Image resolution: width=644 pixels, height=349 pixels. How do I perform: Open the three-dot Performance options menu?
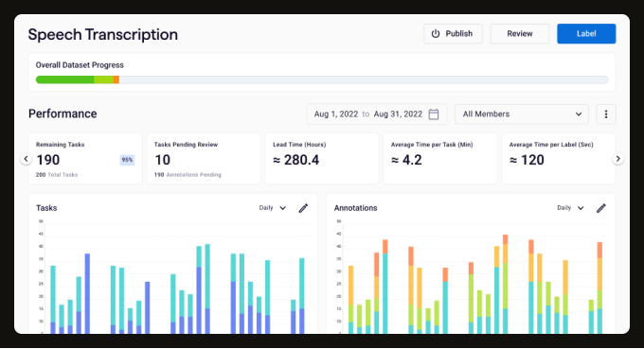(606, 114)
